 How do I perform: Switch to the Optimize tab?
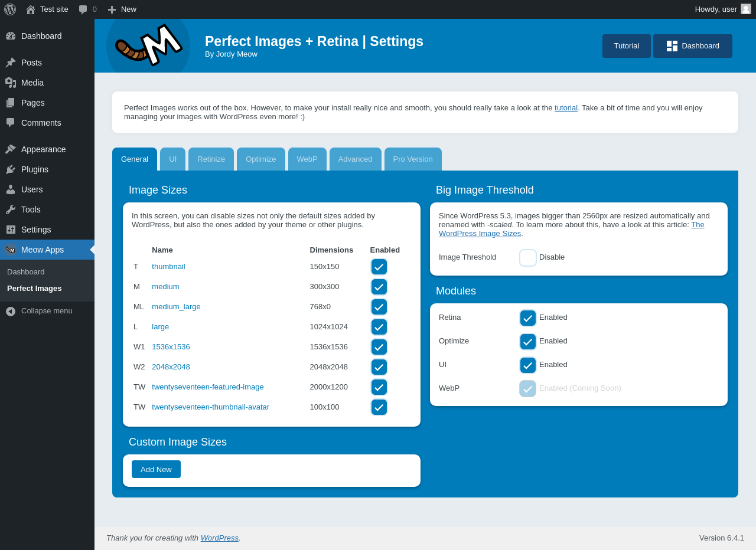pos(261,159)
